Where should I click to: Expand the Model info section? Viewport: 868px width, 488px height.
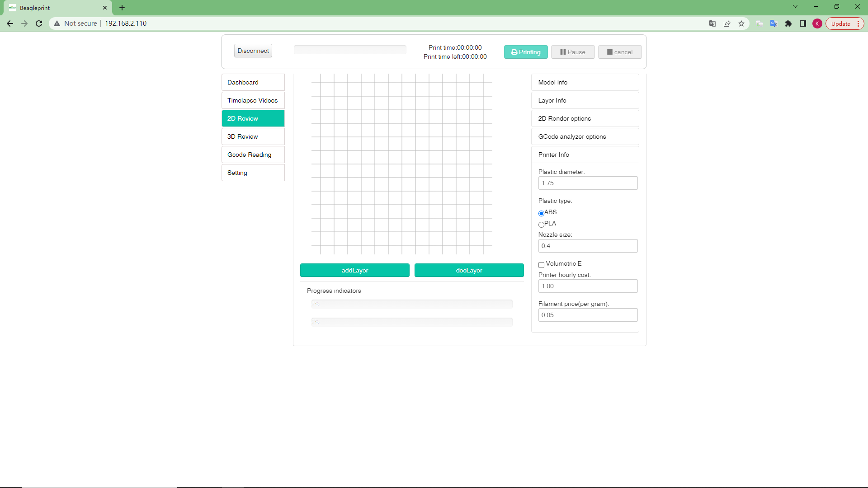point(585,82)
